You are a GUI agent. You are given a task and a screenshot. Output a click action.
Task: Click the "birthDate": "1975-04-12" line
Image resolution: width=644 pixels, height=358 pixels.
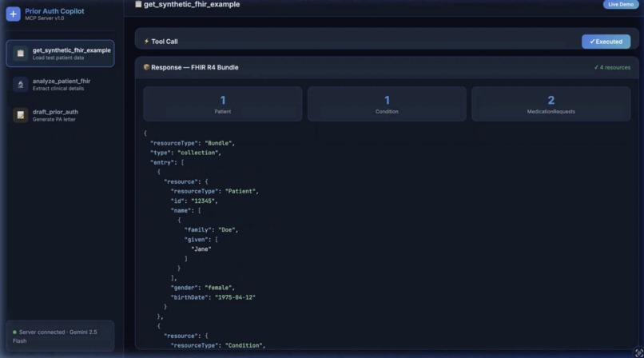click(213, 297)
